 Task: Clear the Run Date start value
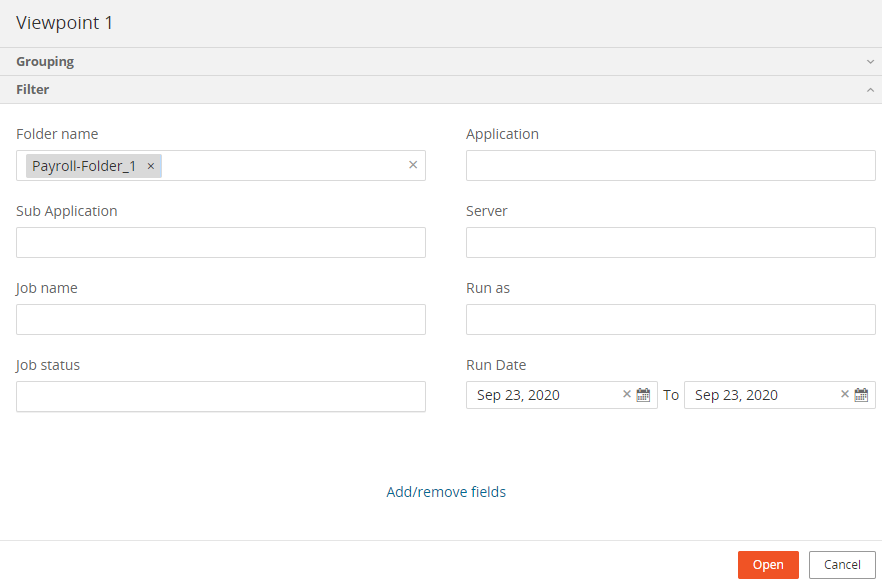coord(627,394)
